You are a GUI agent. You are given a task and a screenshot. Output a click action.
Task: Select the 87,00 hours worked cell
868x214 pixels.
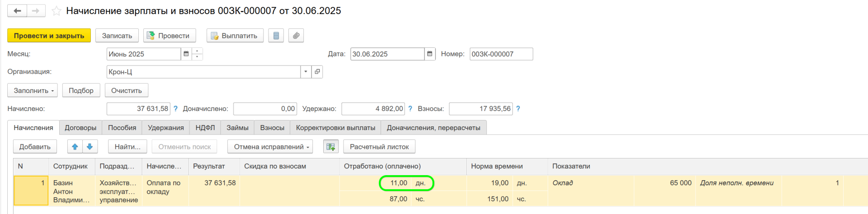pyautogui.click(x=375, y=199)
